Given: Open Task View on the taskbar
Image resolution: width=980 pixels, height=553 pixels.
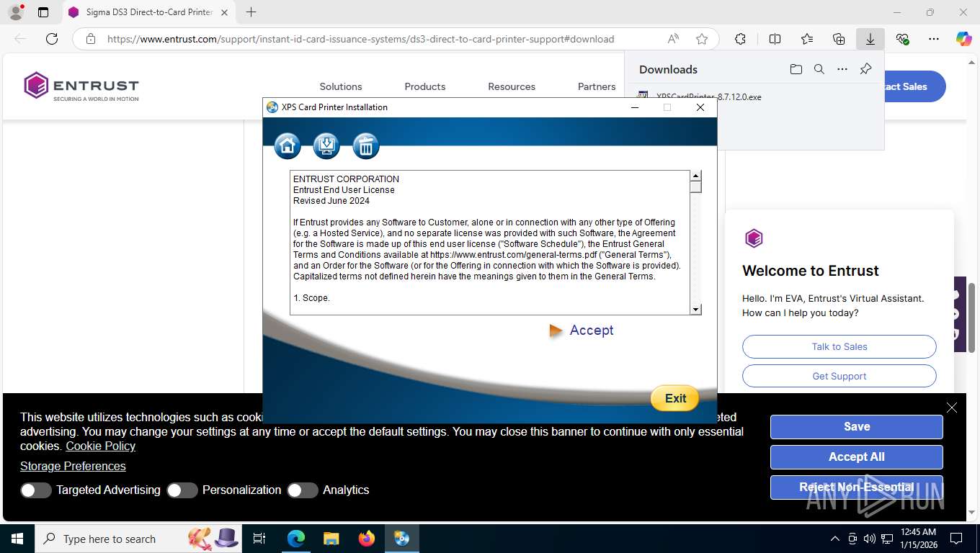Looking at the screenshot, I should point(259,539).
